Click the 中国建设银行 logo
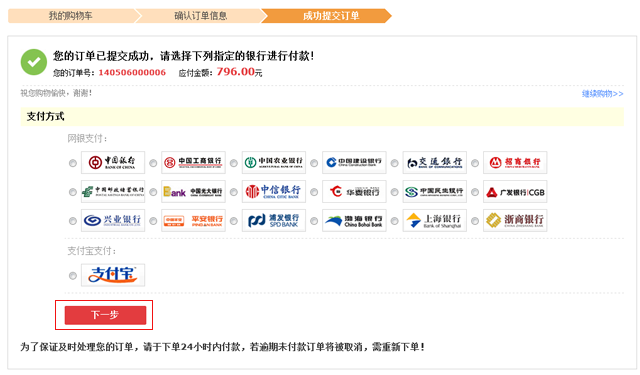This screenshot has width=640, height=375. pyautogui.click(x=354, y=162)
